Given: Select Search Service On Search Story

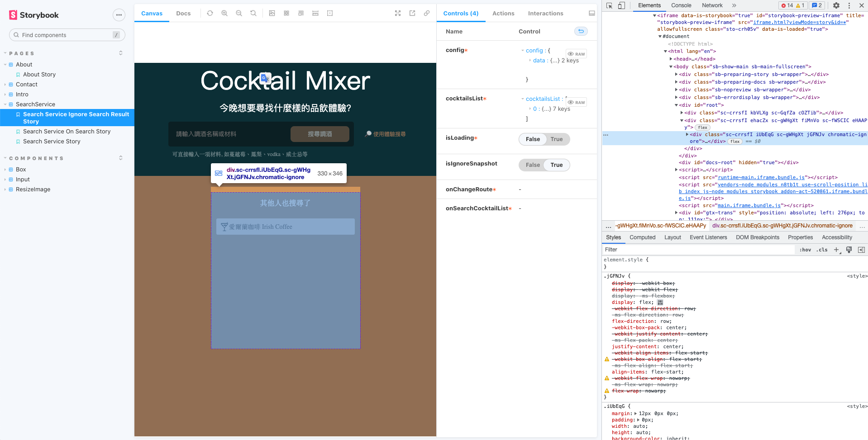Looking at the screenshot, I should tap(67, 132).
